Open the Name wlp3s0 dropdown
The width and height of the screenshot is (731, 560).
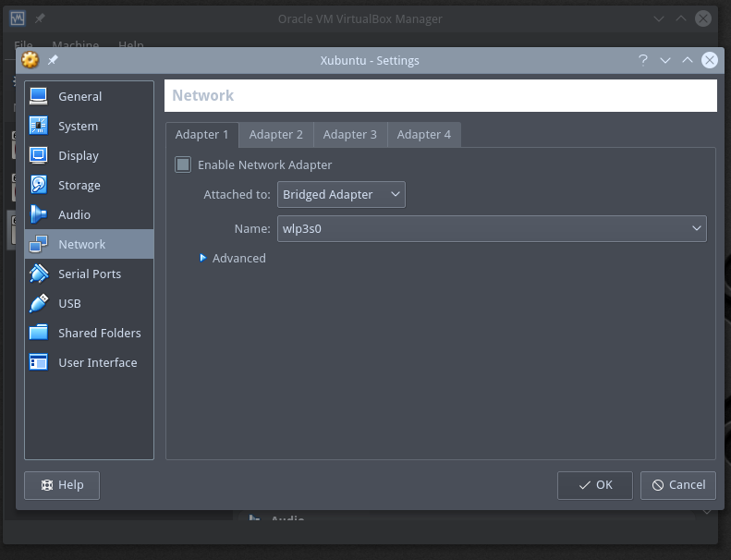492,228
